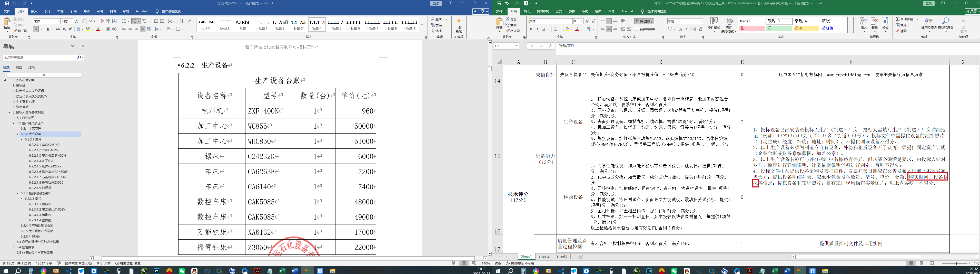Open Word font name dropdown (宋体)

pyautogui.click(x=58, y=21)
